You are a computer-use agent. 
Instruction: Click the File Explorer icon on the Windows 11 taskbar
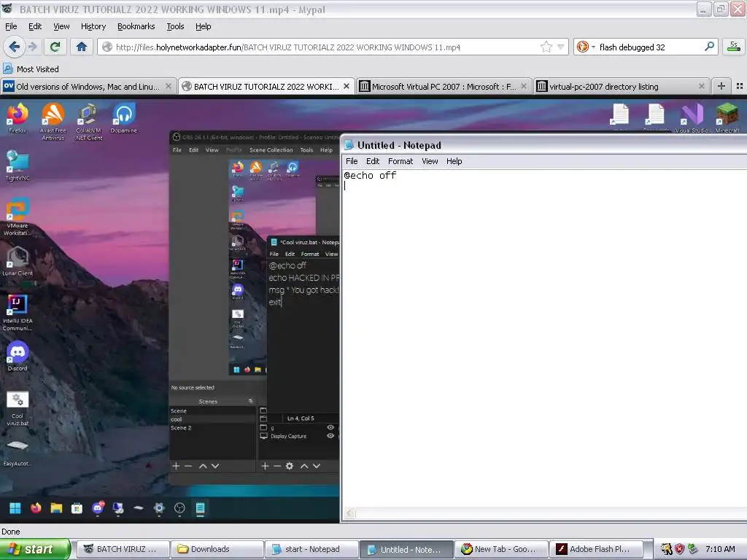point(56,508)
